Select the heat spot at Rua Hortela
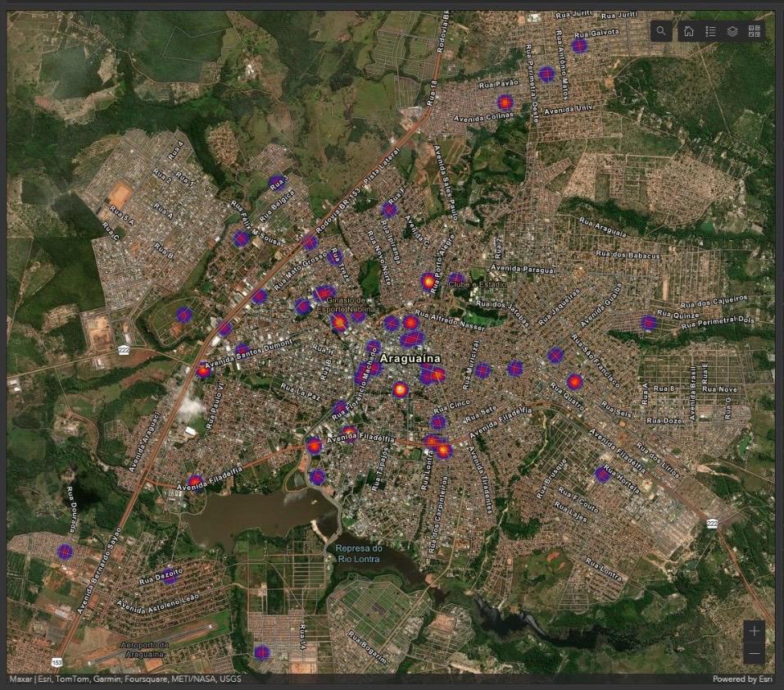Screen dimensions: 784x690 [x=602, y=474]
